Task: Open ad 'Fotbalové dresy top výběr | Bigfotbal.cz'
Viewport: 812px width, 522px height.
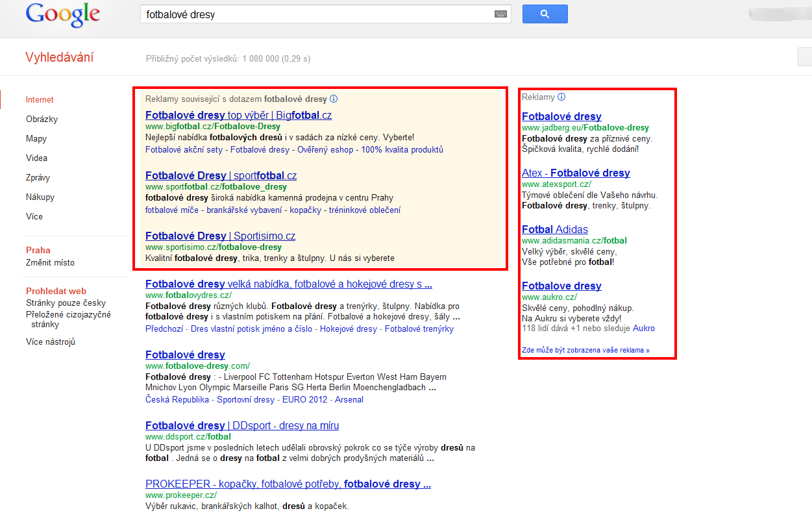Action: tap(238, 116)
